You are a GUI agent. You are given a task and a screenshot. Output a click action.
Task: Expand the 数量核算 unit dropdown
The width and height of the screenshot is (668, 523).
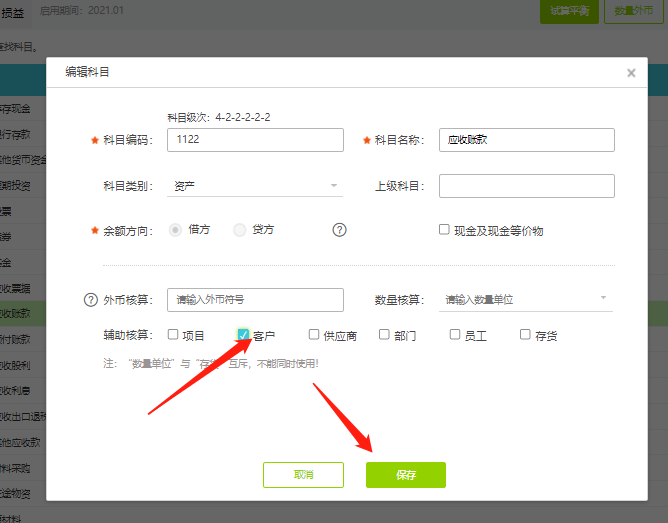pos(526,299)
